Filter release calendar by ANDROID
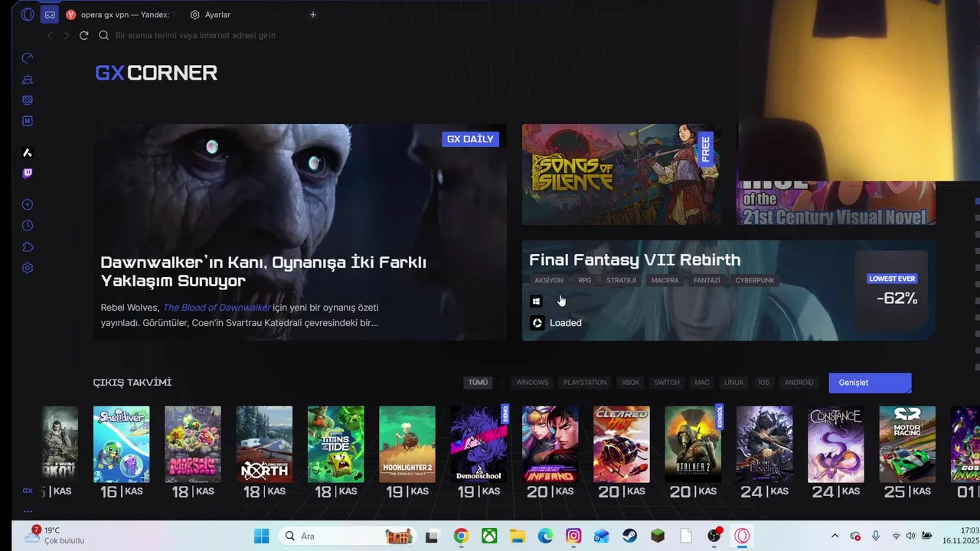 click(799, 383)
